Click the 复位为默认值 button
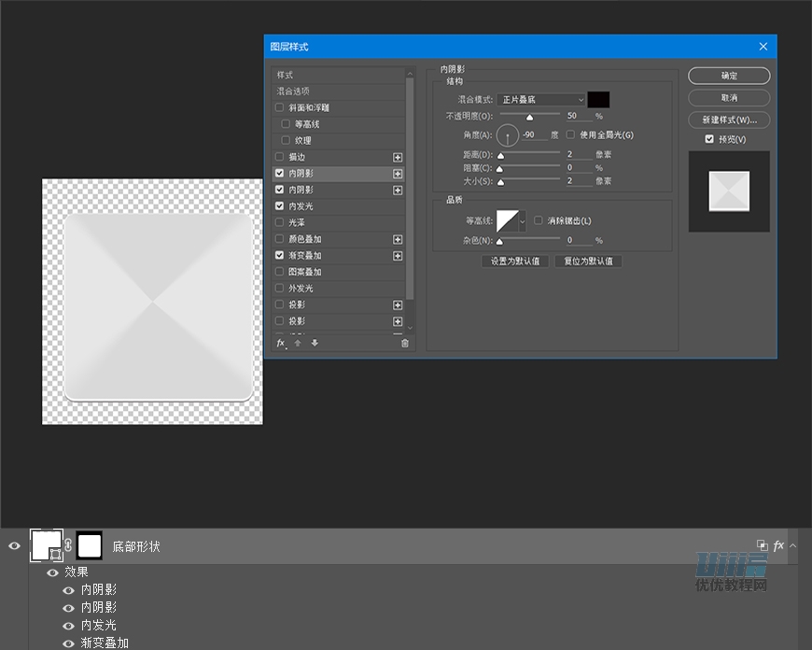The height and width of the screenshot is (650, 812). (588, 261)
